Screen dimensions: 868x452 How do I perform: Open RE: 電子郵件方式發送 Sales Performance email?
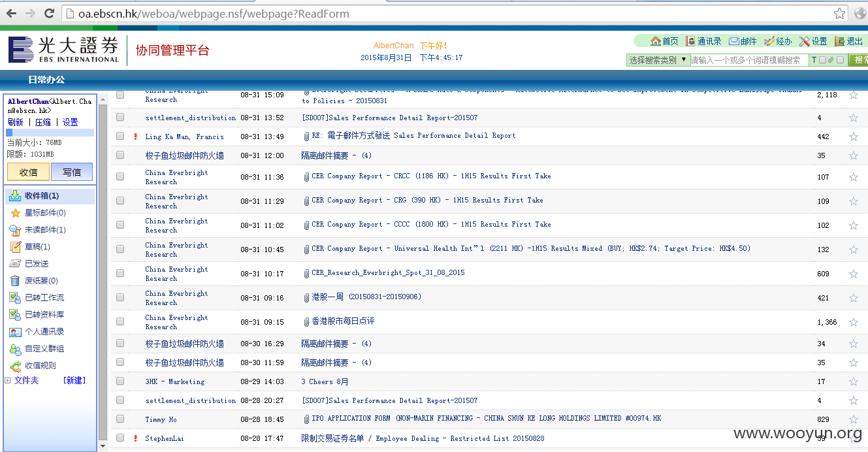pos(413,136)
